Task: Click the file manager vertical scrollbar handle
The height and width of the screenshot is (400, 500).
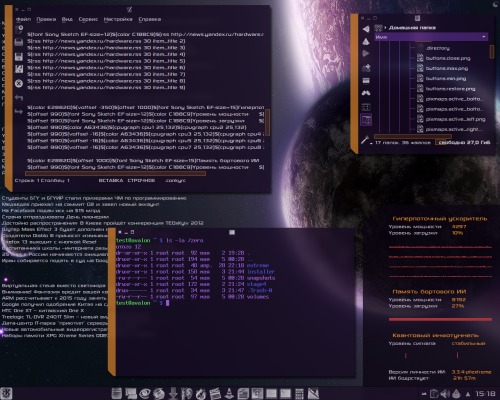Action: coord(492,52)
